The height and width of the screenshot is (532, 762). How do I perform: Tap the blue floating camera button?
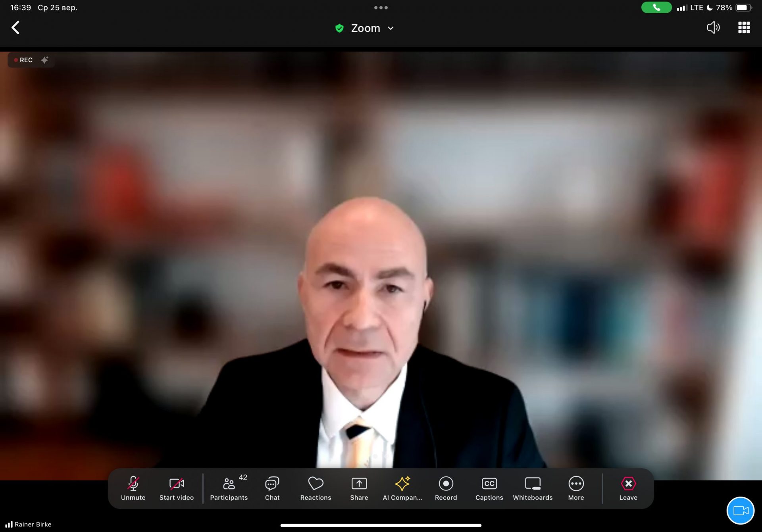click(740, 511)
